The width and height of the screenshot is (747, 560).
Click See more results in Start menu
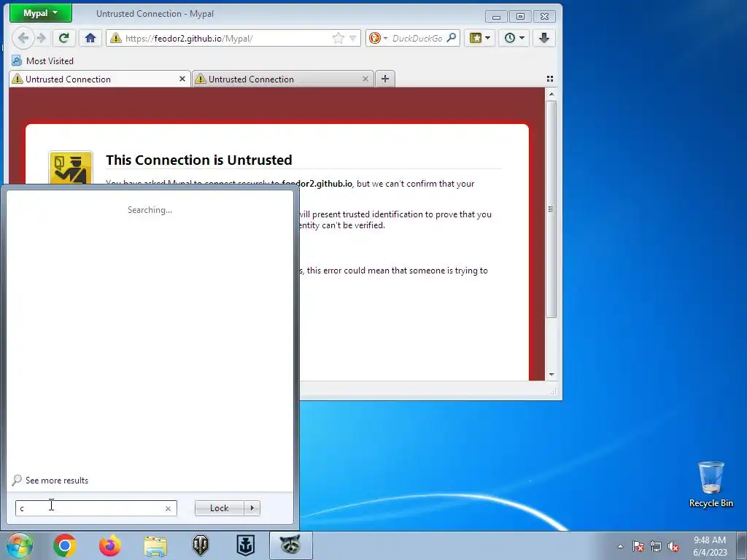(50, 480)
